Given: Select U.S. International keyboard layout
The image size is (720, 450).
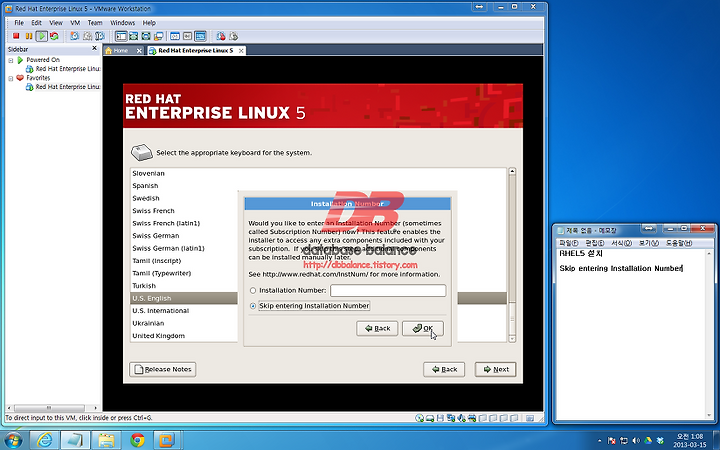Looking at the screenshot, I should point(161,311).
